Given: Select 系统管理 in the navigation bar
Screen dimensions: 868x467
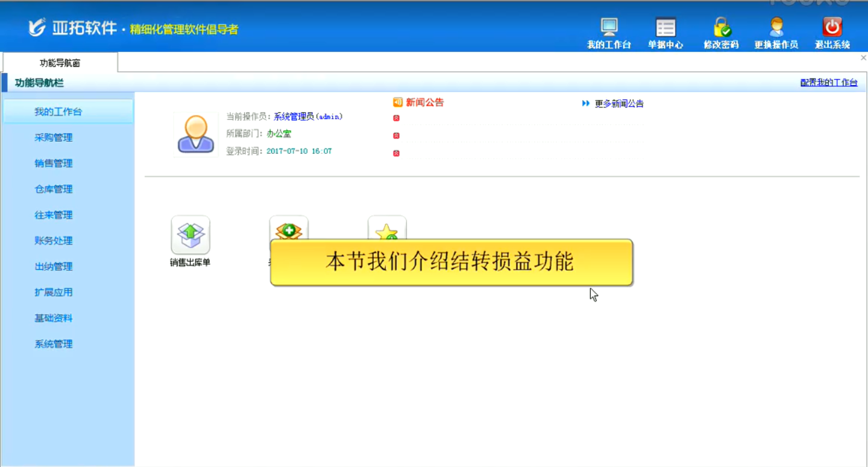Looking at the screenshot, I should [54, 344].
